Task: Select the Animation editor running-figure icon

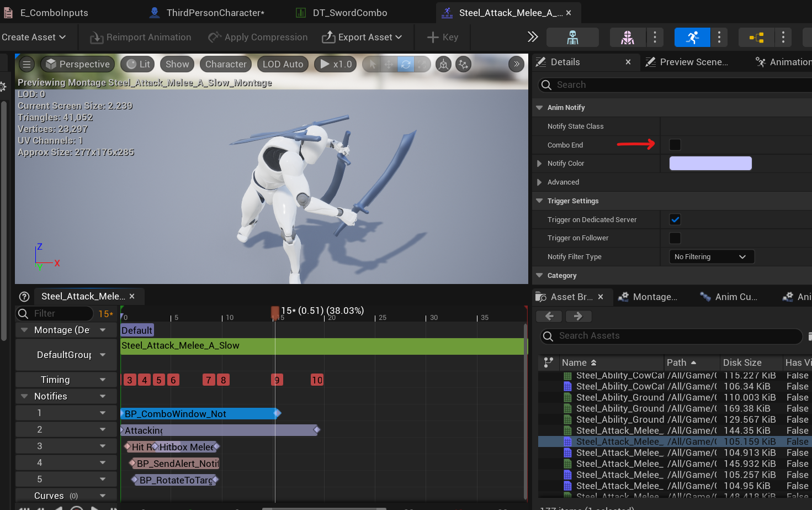Action: pyautogui.click(x=692, y=37)
